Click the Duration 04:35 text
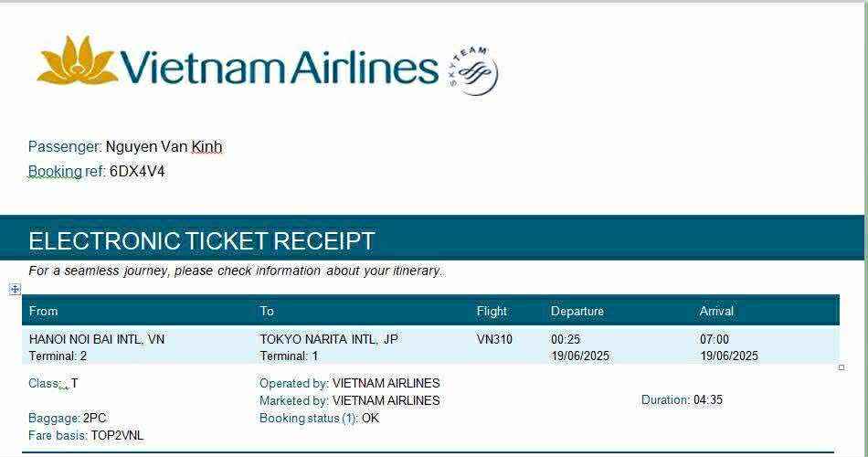The width and height of the screenshot is (868, 457). coord(682,399)
